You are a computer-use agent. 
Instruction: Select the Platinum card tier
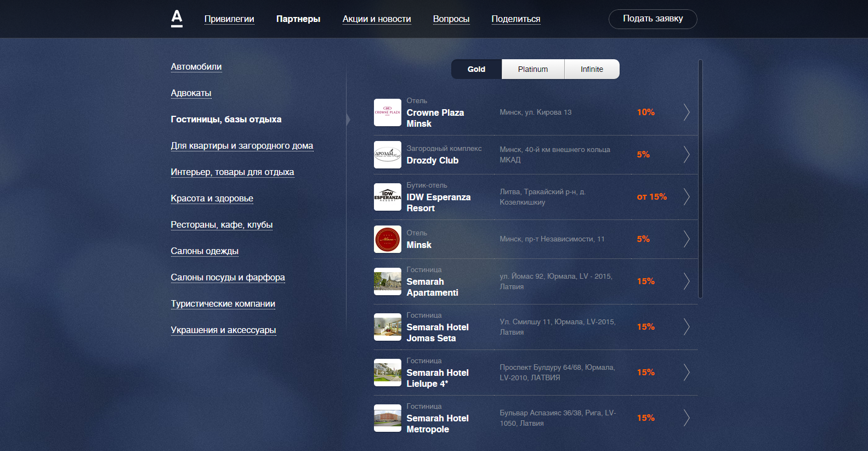pyautogui.click(x=532, y=69)
